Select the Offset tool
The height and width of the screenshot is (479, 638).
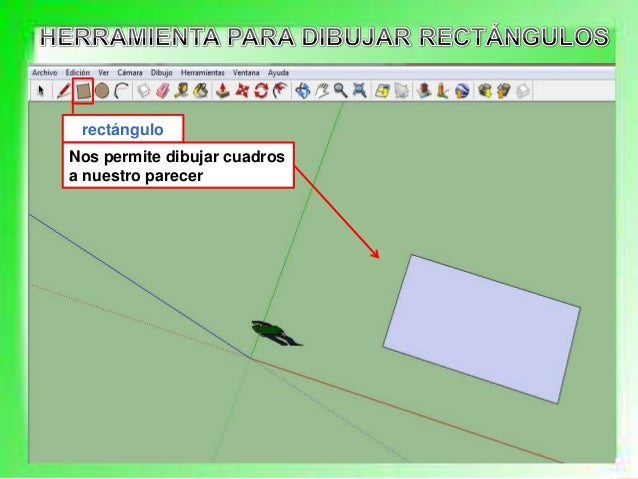click(x=280, y=91)
